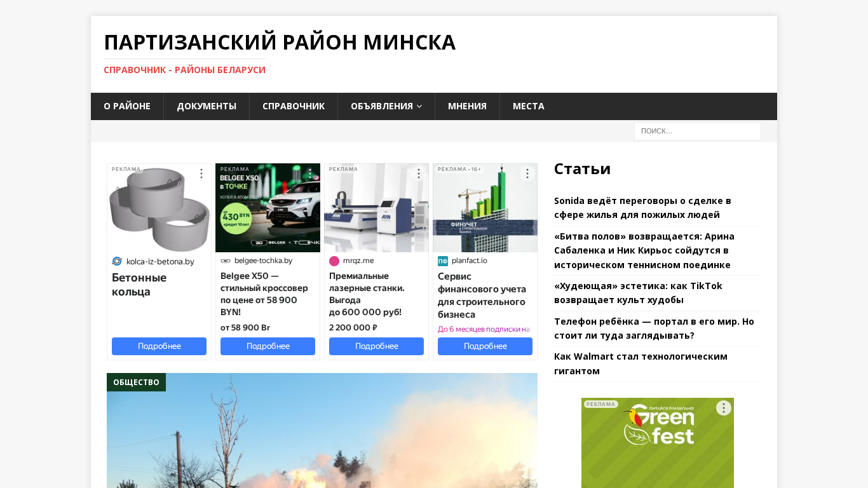Screen dimensions: 868x488
Task: Open the Места menu item
Action: click(x=529, y=106)
